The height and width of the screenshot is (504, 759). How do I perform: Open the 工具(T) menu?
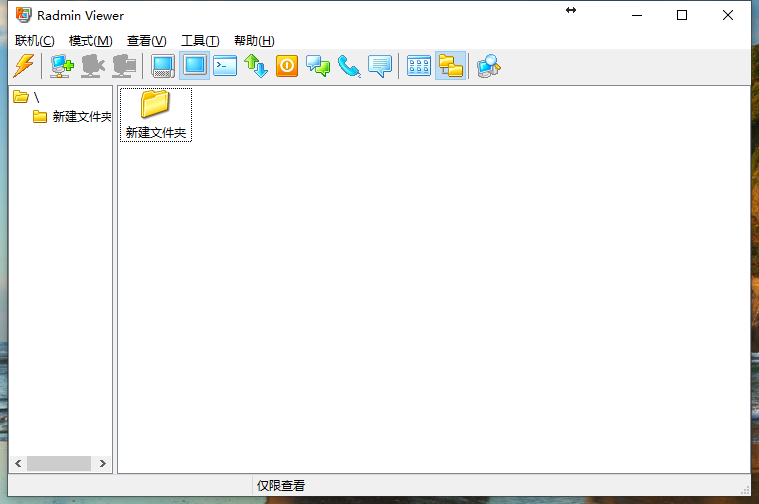[x=200, y=41]
